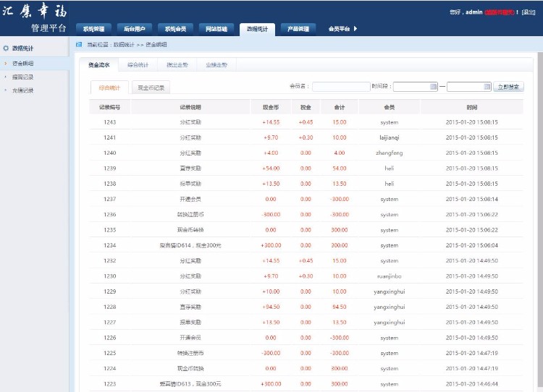The height and width of the screenshot is (392, 543).
Task: Open the 系统会员 top menu
Action: [x=175, y=29]
